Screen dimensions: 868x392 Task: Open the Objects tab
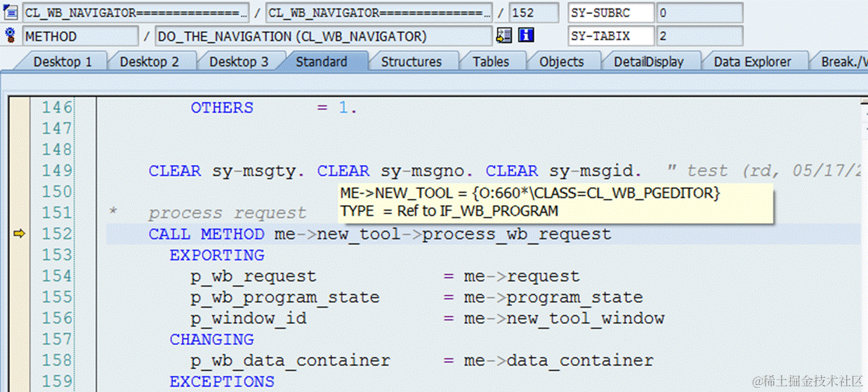(562, 62)
